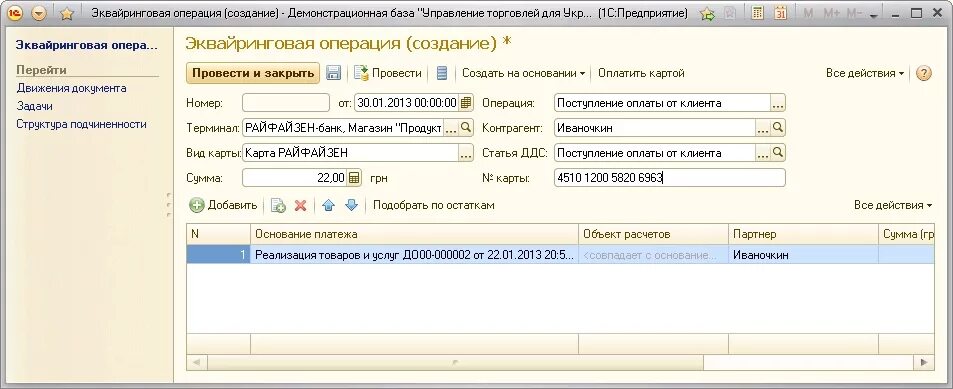953x389 pixels.
Task: Click the M memory button in title bar
Action: (x=808, y=13)
